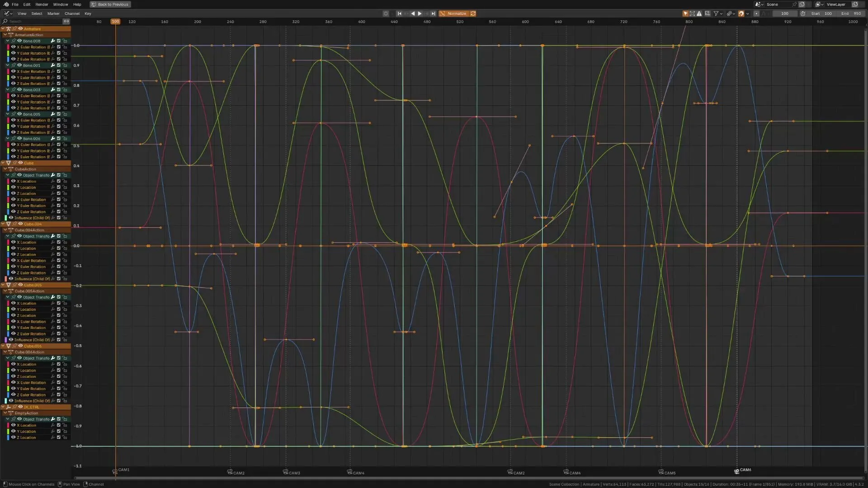
Task: Uncheck mute checkbox for Cube X Location
Action: point(59,181)
